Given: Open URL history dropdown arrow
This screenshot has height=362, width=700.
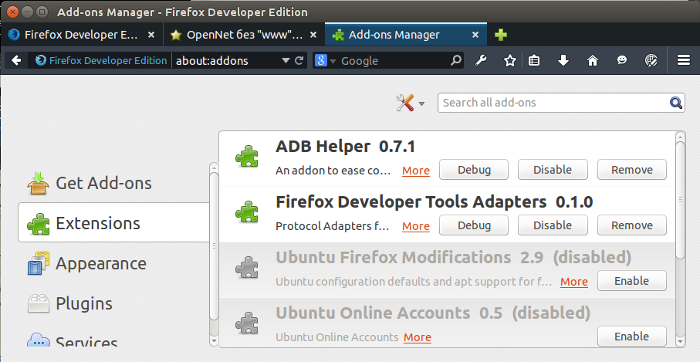Looking at the screenshot, I should click(x=286, y=61).
